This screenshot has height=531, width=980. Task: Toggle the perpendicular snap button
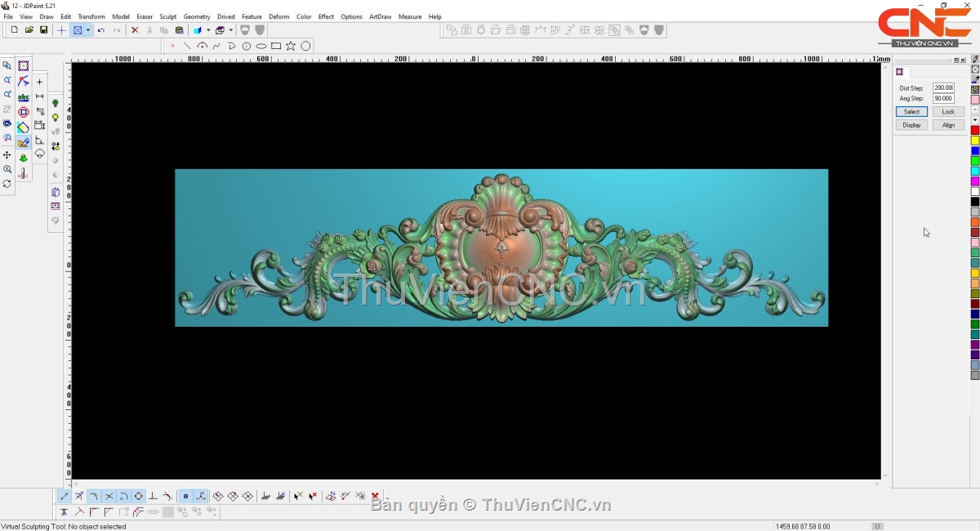click(x=153, y=496)
